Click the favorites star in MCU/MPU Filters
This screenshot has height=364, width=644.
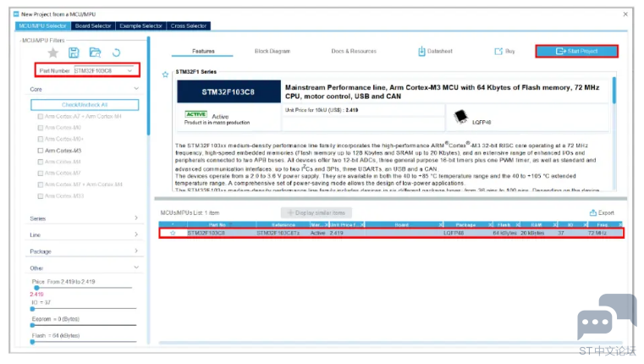click(53, 52)
